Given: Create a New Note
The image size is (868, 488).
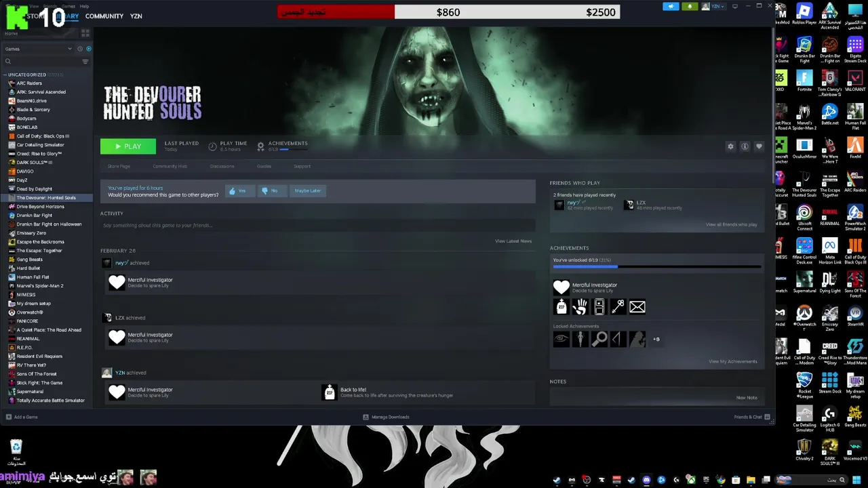Looking at the screenshot, I should click(x=747, y=398).
